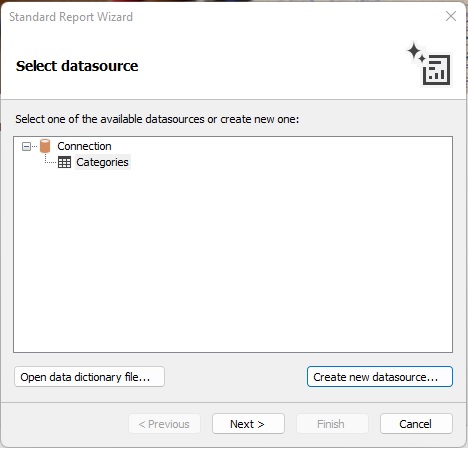Viewport: 468px width, 451px height.
Task: Click the available datasources instruction text
Action: pyautogui.click(x=157, y=119)
